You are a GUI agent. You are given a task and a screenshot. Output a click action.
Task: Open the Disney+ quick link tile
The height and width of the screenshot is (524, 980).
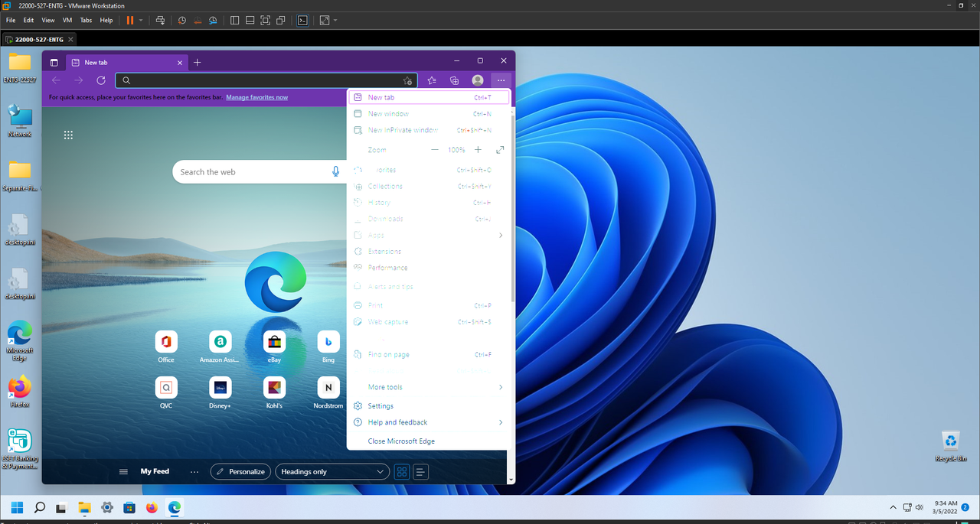coord(220,393)
